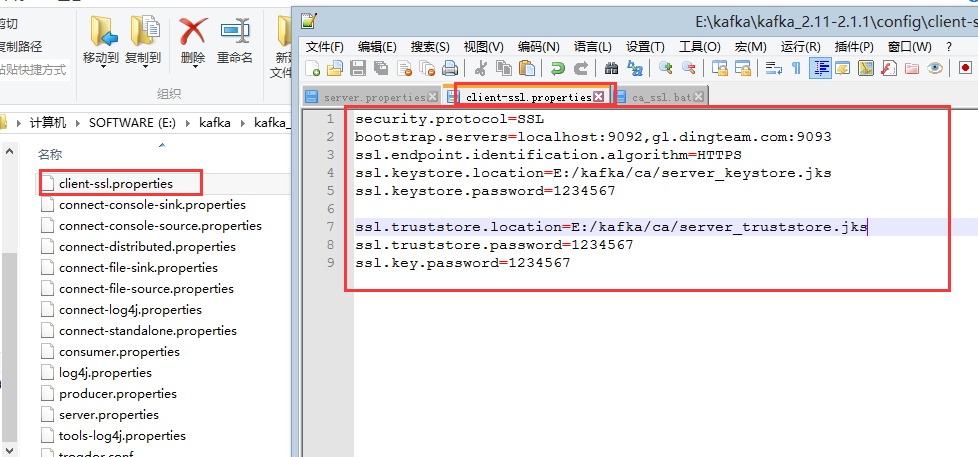Open the Folder as Workspace icon
Viewport: 978px width, 457px height.
click(x=911, y=69)
